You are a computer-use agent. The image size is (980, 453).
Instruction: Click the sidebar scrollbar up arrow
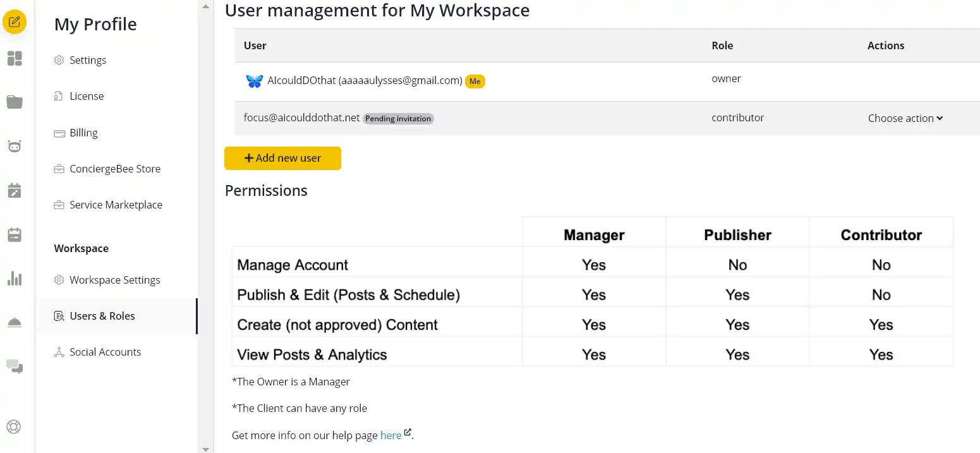(205, 6)
